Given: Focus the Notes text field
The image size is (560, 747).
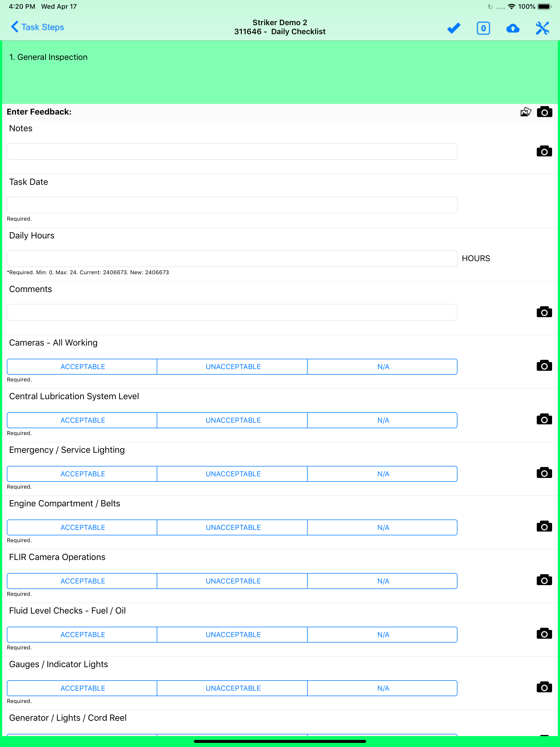Looking at the screenshot, I should [232, 152].
